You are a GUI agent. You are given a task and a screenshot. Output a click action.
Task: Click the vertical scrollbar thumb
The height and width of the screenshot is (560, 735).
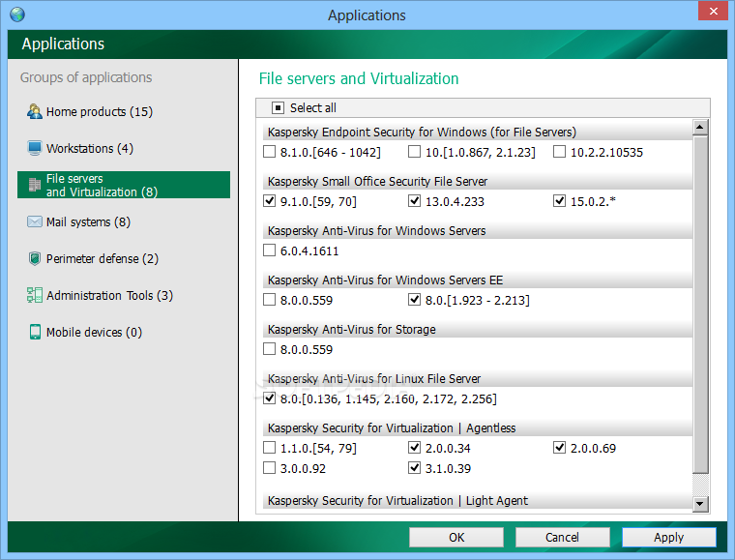[x=700, y=305]
